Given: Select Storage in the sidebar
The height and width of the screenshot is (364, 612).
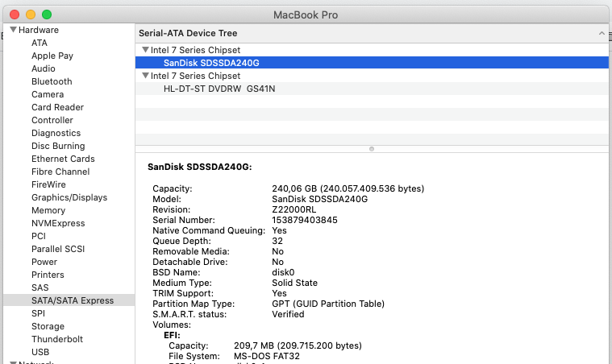Looking at the screenshot, I should click(x=48, y=326).
